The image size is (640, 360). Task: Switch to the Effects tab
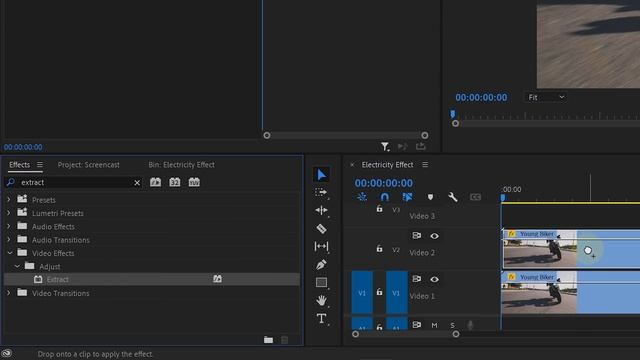pos(20,164)
